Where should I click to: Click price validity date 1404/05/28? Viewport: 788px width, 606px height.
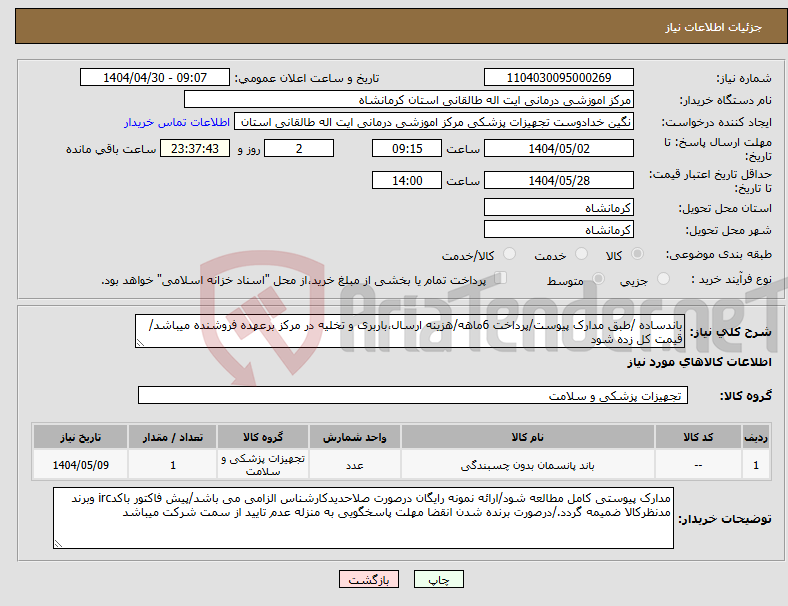pos(558,180)
